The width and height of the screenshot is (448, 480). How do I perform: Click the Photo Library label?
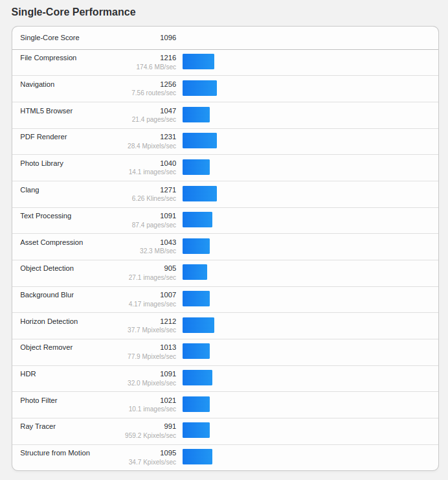pos(42,163)
